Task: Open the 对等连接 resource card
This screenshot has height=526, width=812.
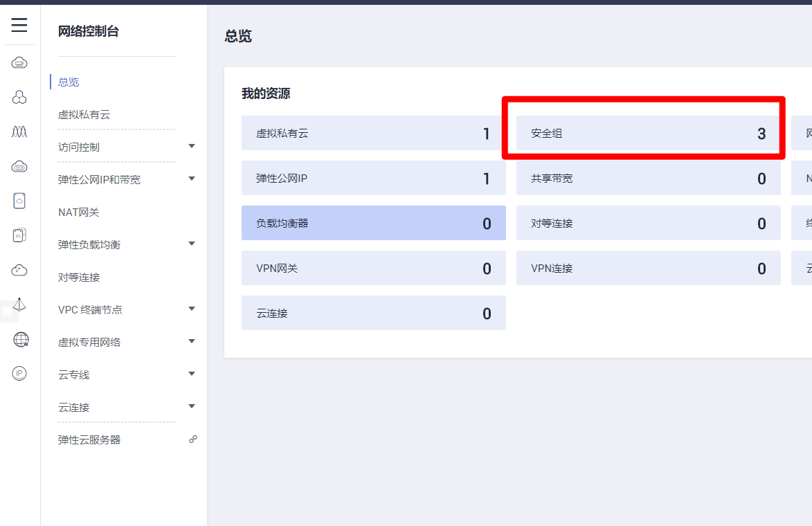Action: [649, 223]
